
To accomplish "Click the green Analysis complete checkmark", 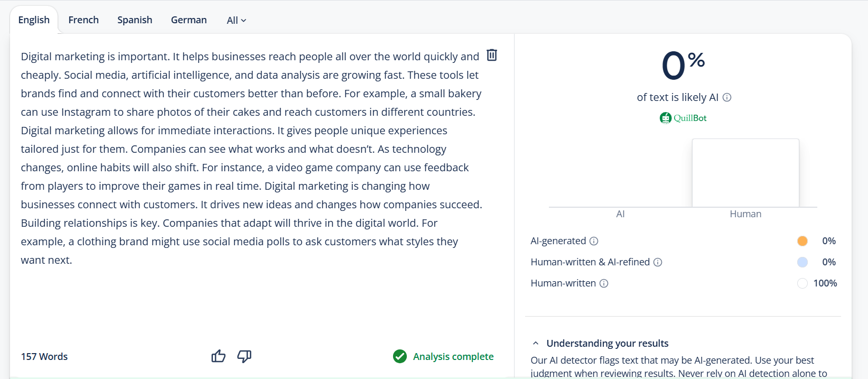I will 400,357.
